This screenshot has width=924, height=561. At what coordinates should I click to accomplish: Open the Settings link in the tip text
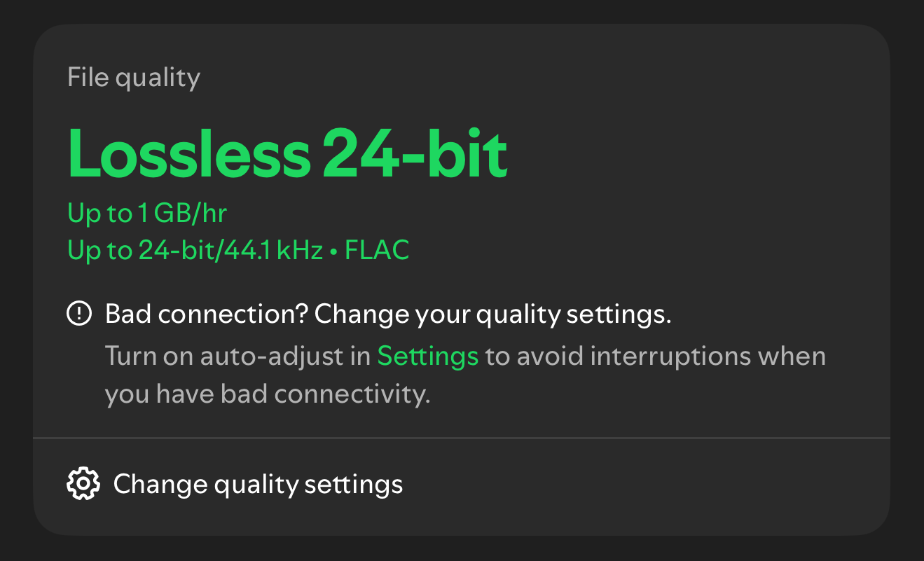pos(427,356)
